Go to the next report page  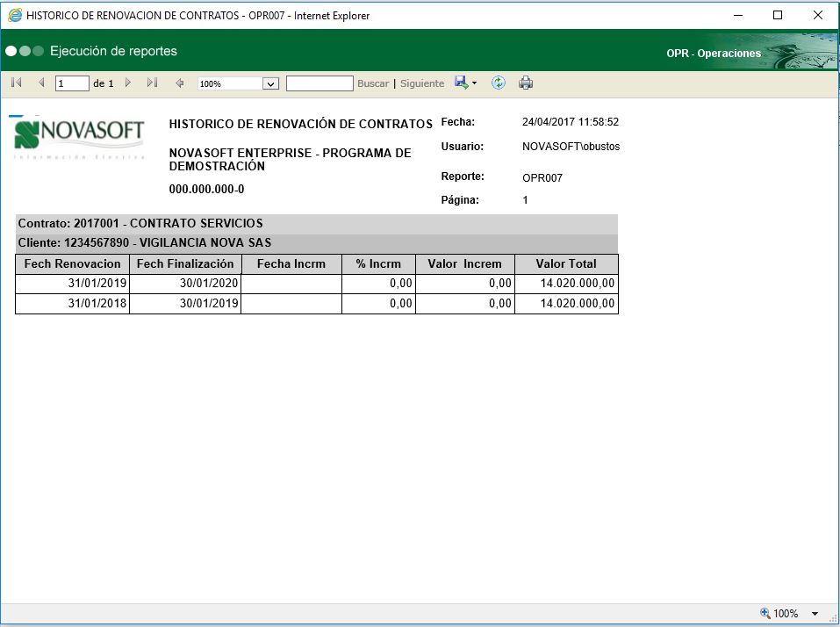click(127, 83)
